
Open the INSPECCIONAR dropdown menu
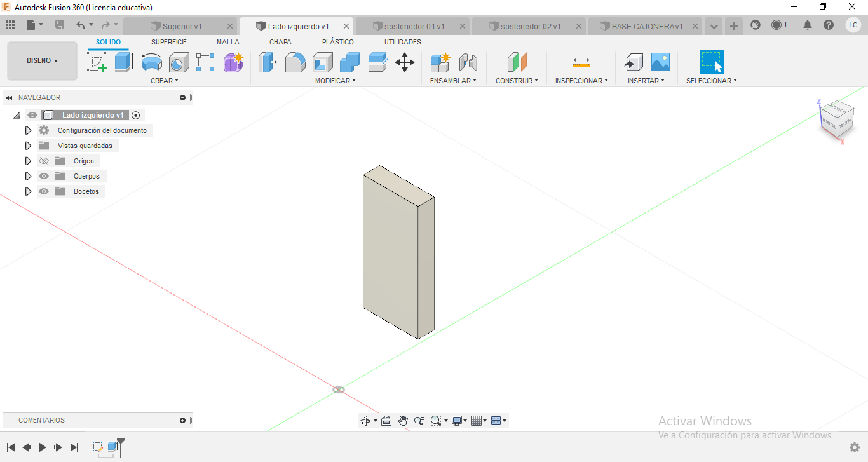(581, 81)
